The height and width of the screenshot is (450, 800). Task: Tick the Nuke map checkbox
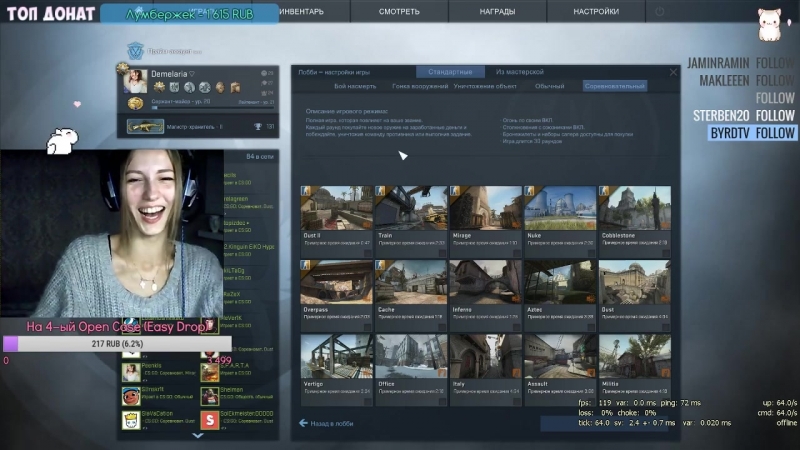click(591, 253)
